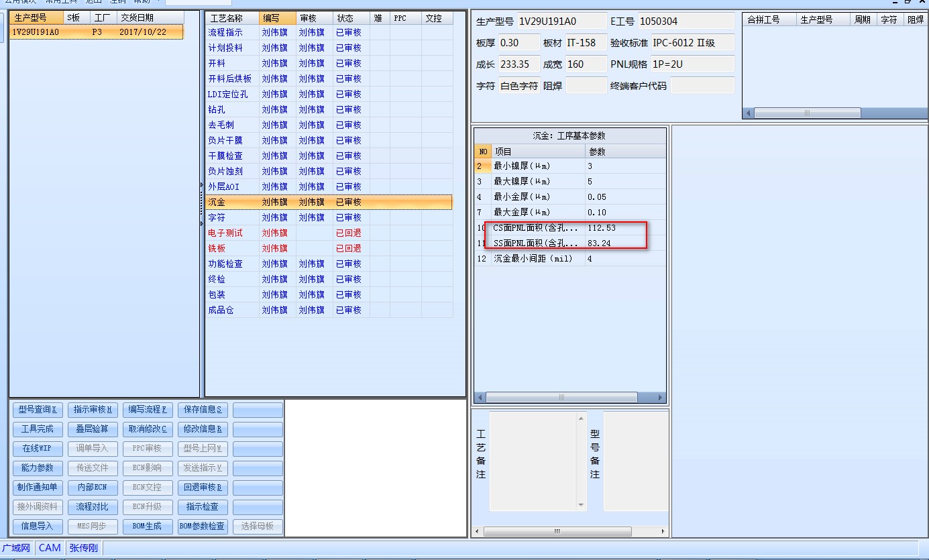The image size is (929, 560).
Task: Click the 型号查询X button
Action: click(x=38, y=410)
